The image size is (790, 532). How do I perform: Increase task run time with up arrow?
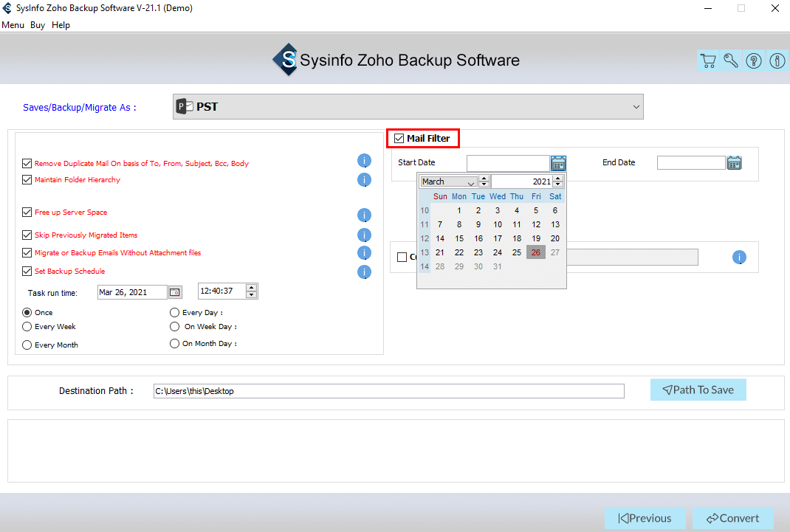pos(252,288)
